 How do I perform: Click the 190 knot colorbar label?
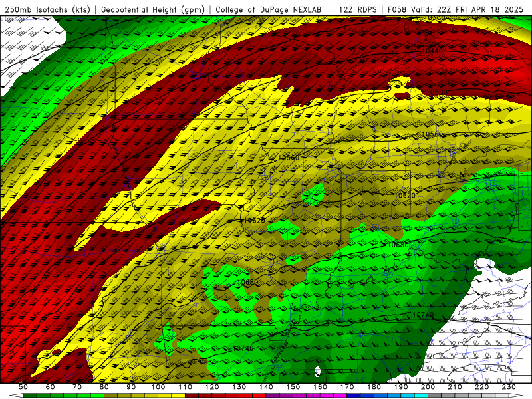pos(402,387)
